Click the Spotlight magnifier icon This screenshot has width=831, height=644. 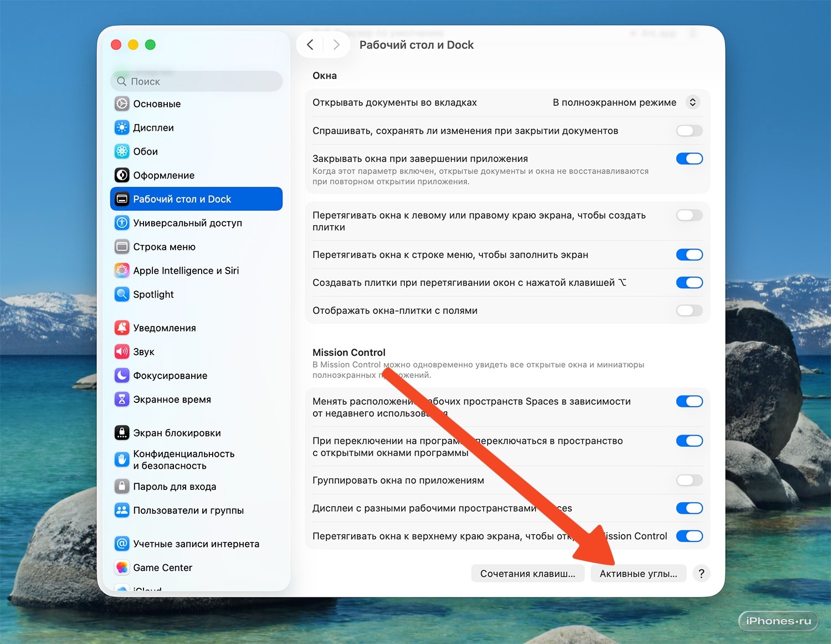coord(122,294)
